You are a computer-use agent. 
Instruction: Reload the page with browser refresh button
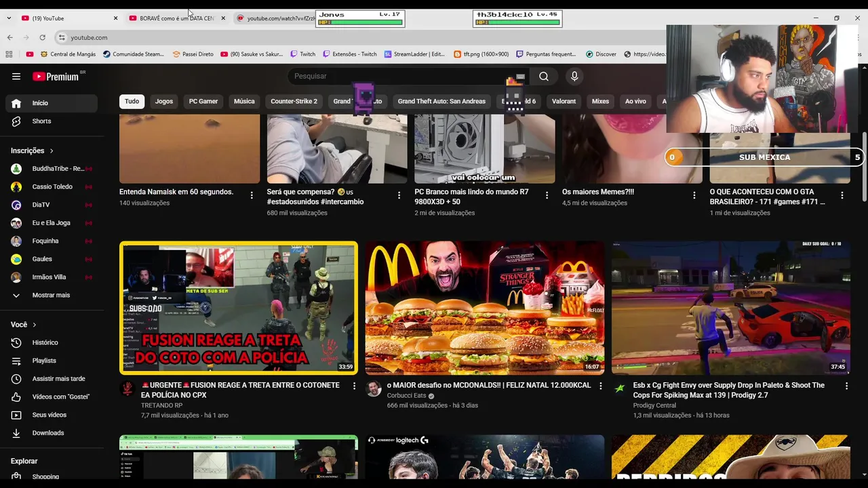click(x=42, y=37)
